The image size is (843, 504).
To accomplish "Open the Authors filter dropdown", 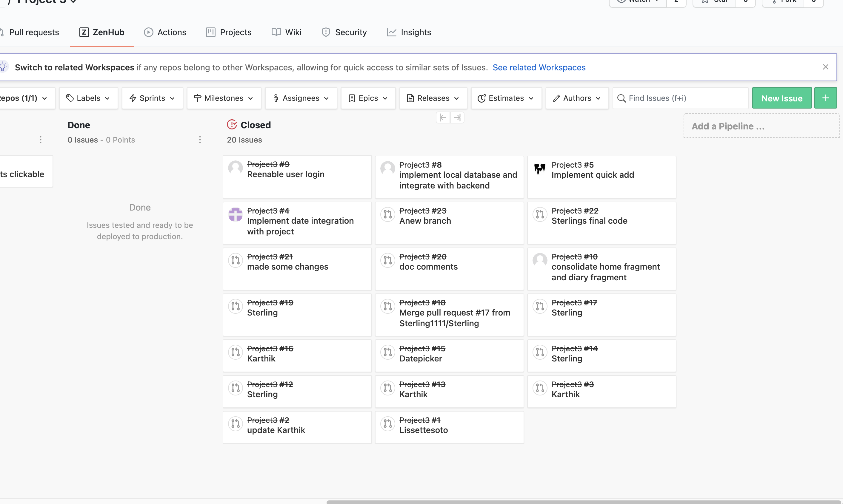I will 577,98.
